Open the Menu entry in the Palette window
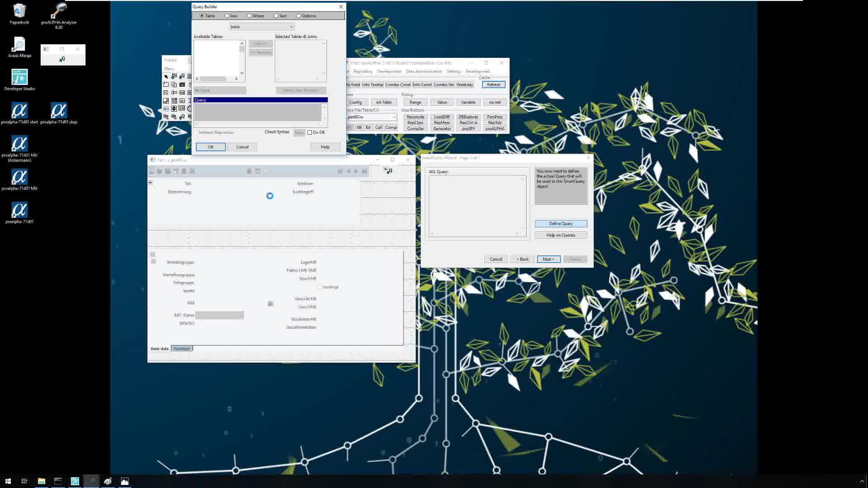The height and width of the screenshot is (488, 868). tap(169, 69)
